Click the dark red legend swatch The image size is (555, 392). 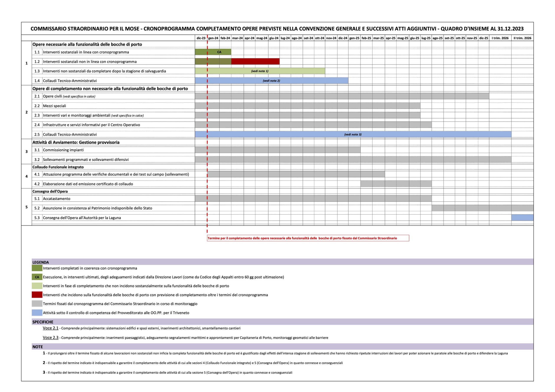coord(37,295)
